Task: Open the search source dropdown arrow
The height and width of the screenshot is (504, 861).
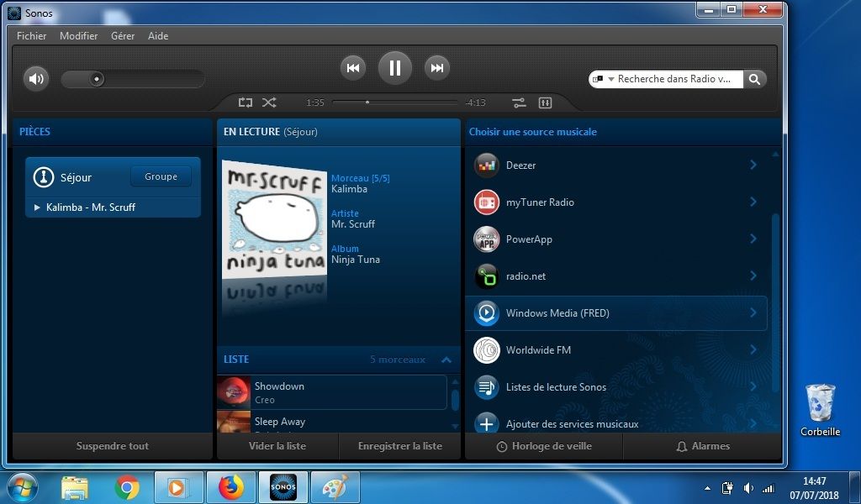Action: pos(610,80)
